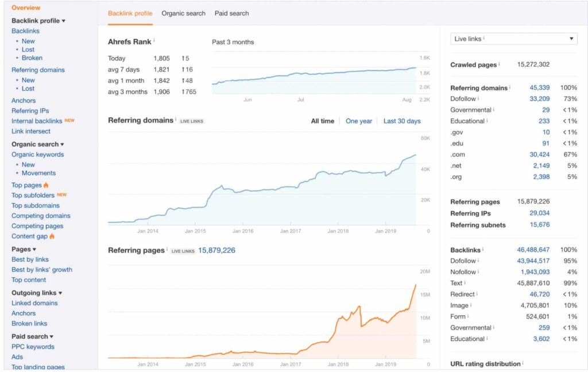Open the Broken backlinks report
The height and width of the screenshot is (372, 588).
point(32,57)
